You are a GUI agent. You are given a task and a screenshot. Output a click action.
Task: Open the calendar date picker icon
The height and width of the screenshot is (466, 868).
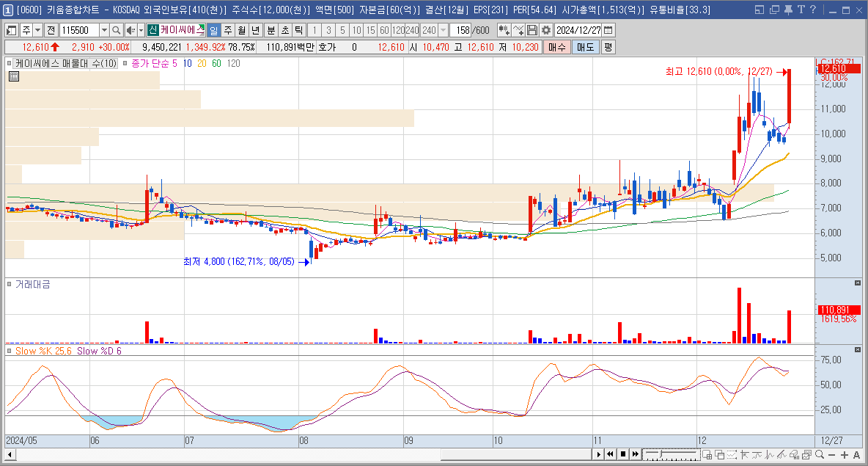coord(608,31)
